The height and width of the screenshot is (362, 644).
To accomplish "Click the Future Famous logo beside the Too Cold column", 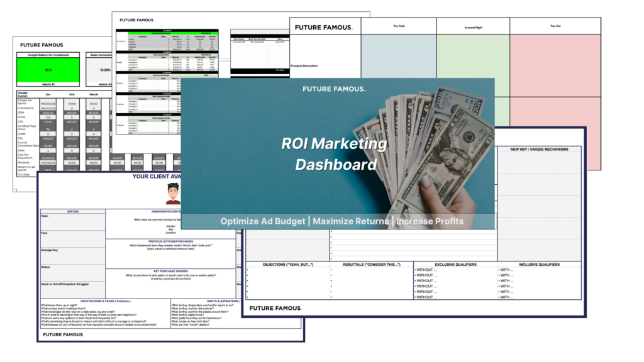I will [x=326, y=26].
